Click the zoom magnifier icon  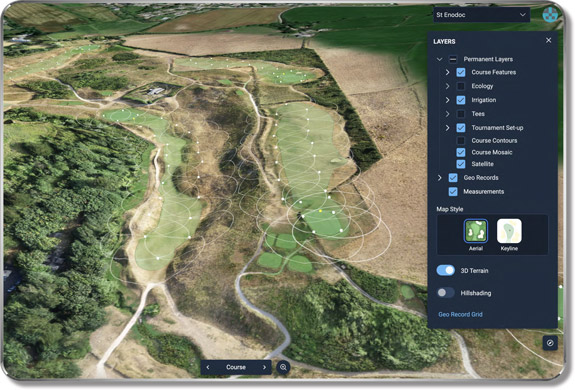(x=283, y=367)
